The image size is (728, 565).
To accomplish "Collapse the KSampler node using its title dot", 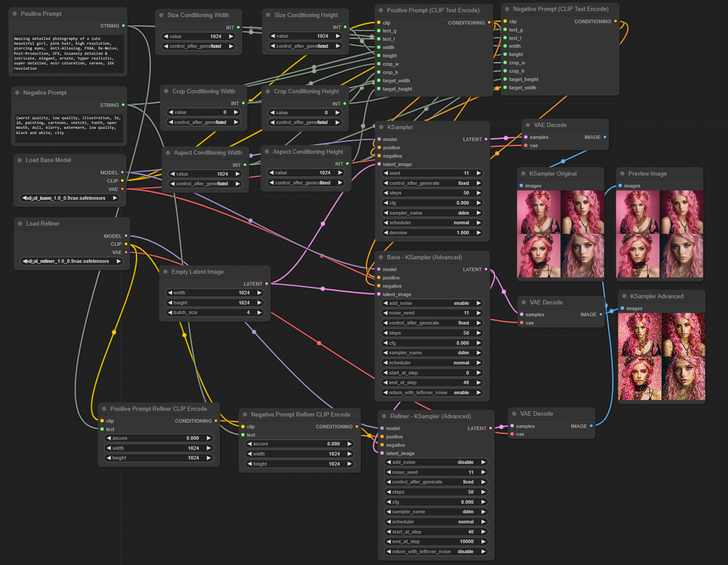I will [381, 127].
